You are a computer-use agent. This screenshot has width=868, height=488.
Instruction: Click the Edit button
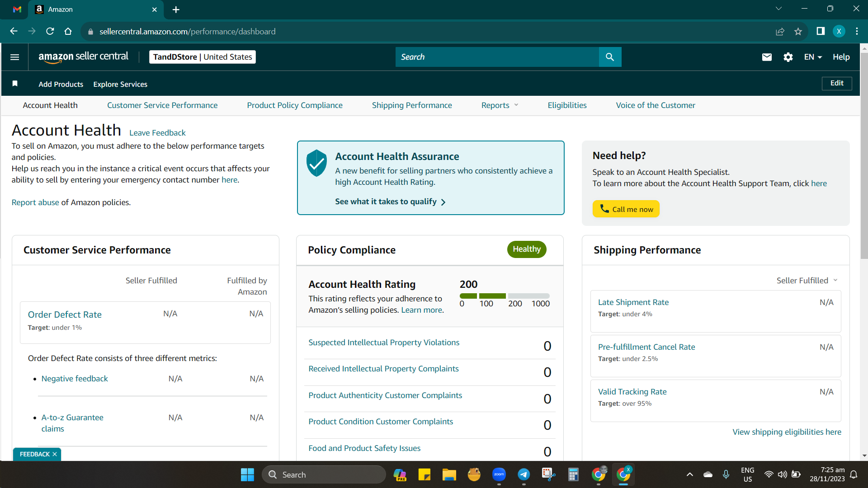(837, 83)
